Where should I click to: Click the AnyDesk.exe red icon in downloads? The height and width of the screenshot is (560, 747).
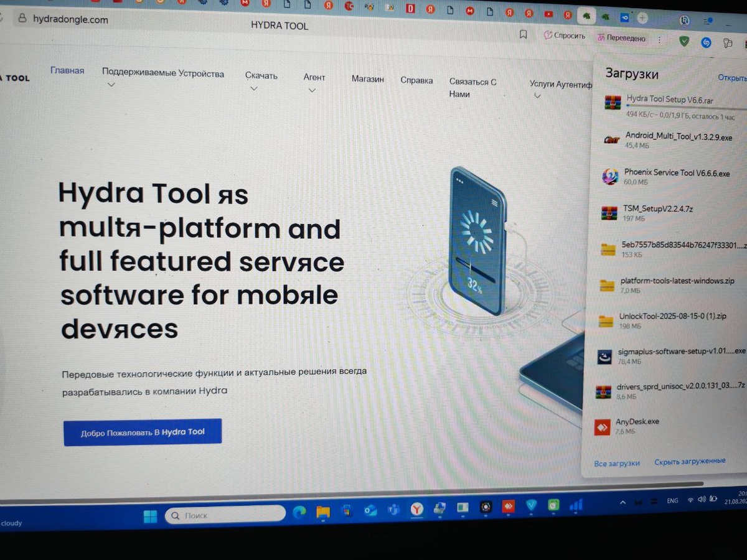[x=602, y=427]
